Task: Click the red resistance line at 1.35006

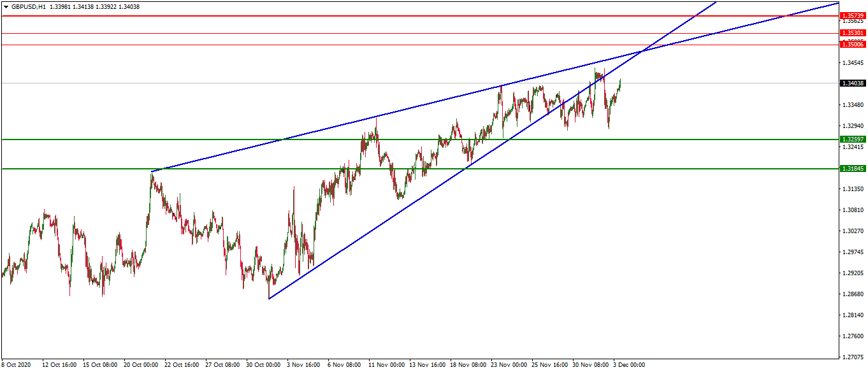Action: pyautogui.click(x=382, y=45)
